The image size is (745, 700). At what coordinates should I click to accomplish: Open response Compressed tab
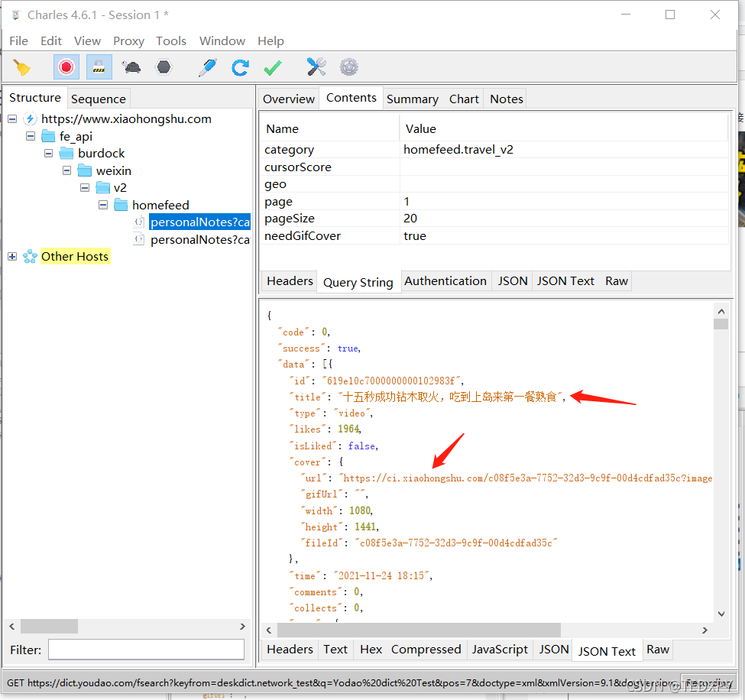pyautogui.click(x=426, y=649)
